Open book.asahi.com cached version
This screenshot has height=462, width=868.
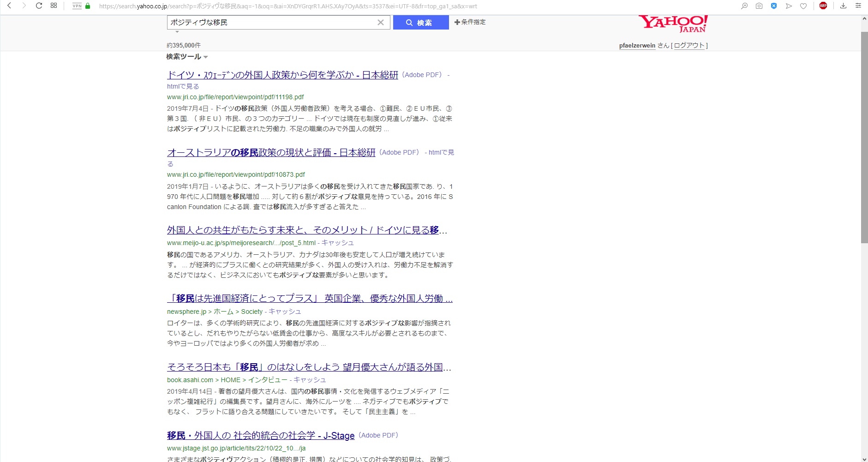(310, 380)
